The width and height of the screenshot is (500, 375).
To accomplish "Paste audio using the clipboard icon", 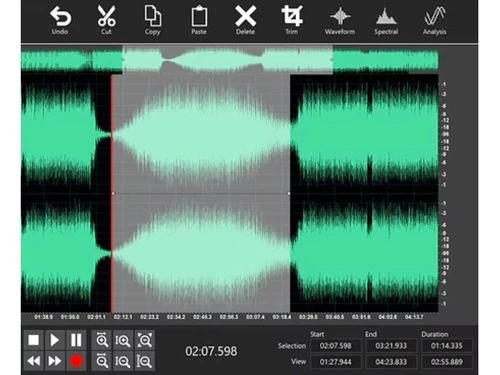I will point(199,17).
